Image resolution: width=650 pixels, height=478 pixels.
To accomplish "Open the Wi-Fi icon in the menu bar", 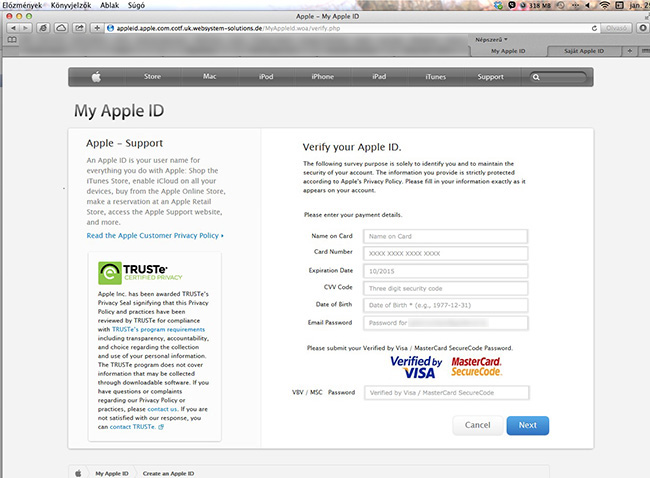I will pos(605,5).
